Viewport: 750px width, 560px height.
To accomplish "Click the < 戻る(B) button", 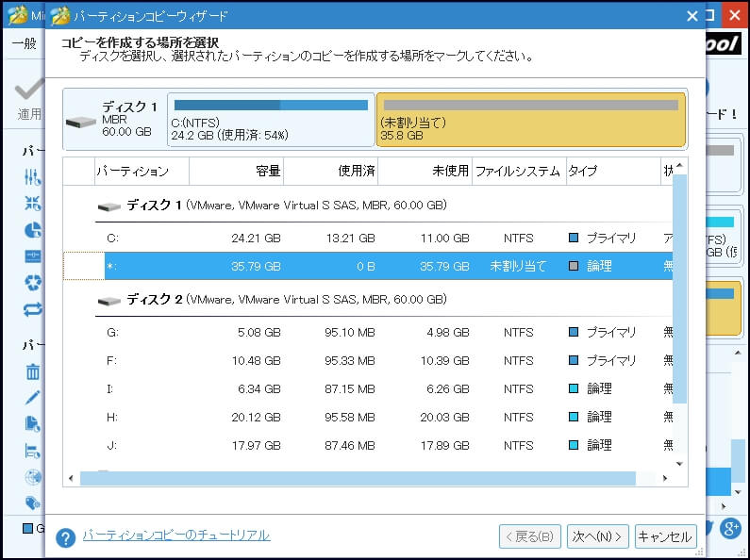I will point(530,536).
